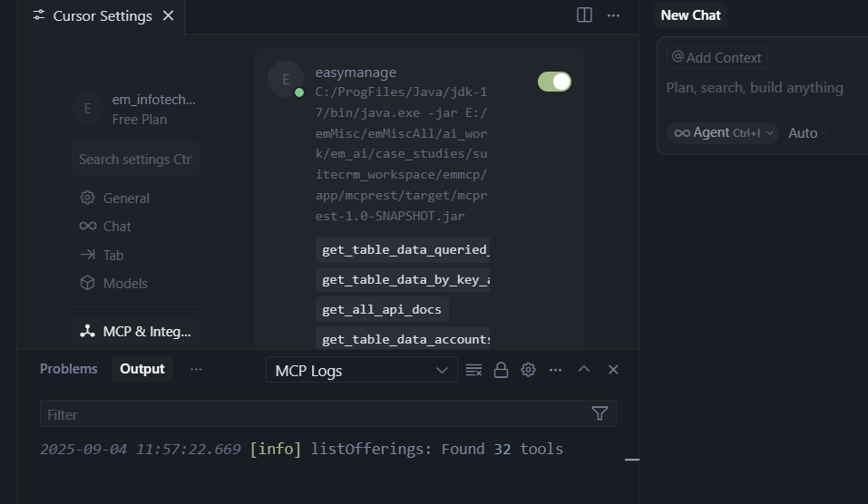Select MCP & Integrations section

coord(136,332)
